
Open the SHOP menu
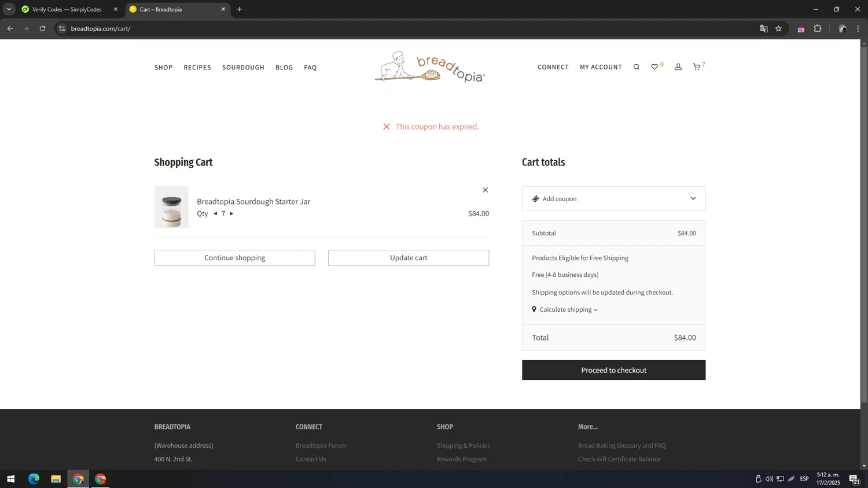(163, 68)
